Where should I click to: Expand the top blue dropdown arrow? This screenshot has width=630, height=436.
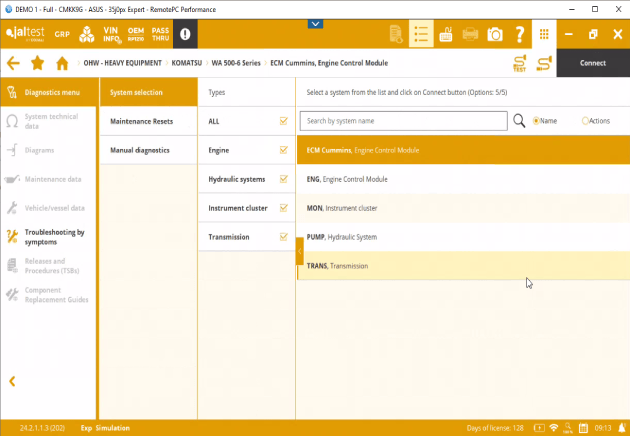point(316,22)
